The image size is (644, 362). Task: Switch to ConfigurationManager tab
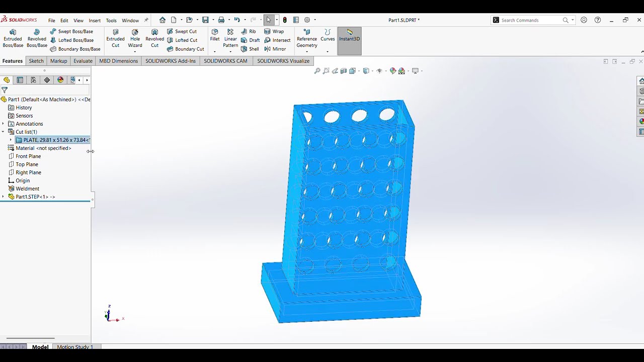[x=33, y=80]
